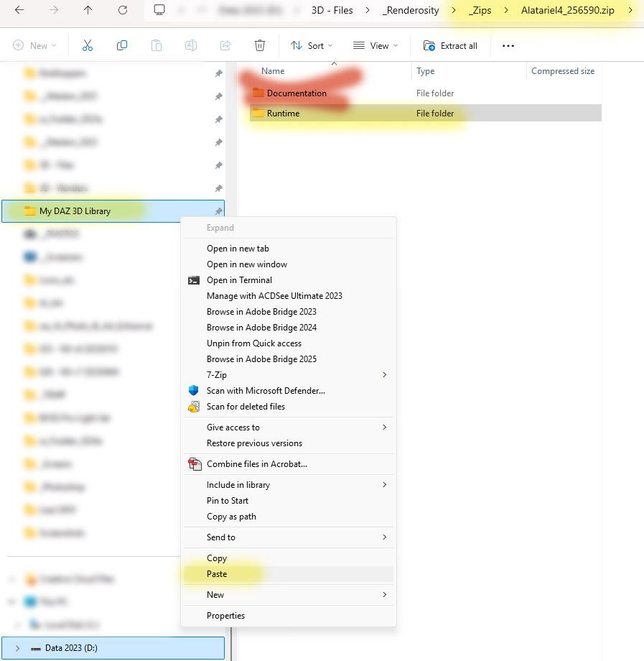Click the Data 2023 (D:) drive icon
This screenshot has height=661, width=644.
pyautogui.click(x=36, y=648)
